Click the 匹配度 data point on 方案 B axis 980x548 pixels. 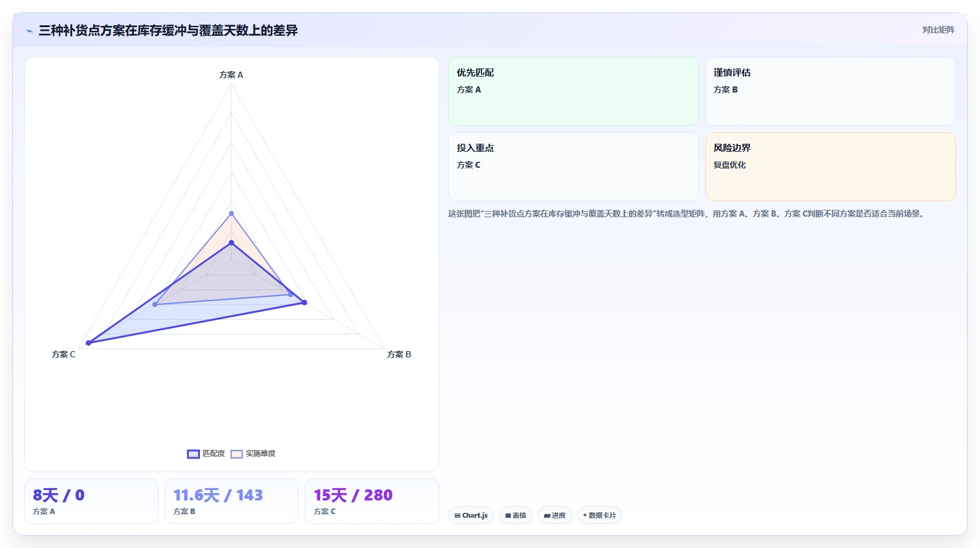coord(304,302)
